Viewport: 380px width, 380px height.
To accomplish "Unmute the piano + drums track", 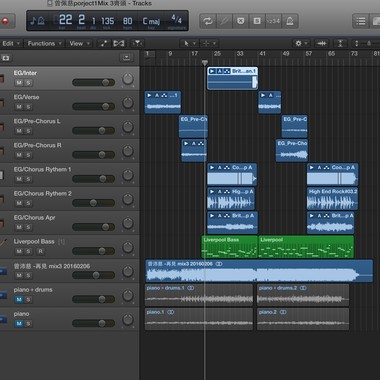I will [19, 299].
